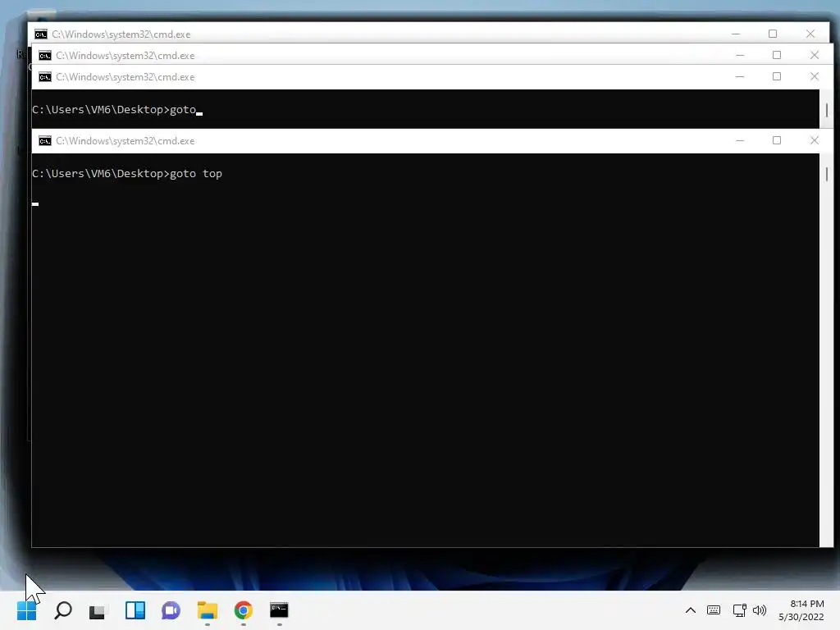Maximize the cmd window showing 'goto'
The image size is (840, 630).
click(x=777, y=76)
